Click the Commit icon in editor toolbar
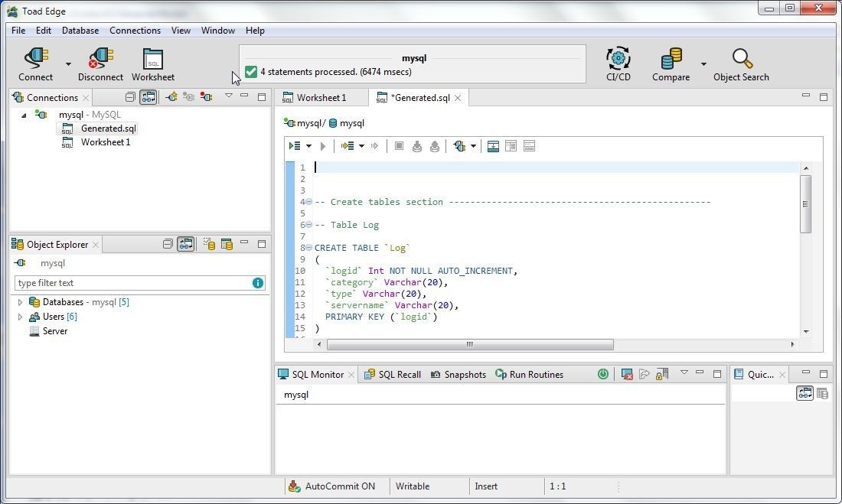The width and height of the screenshot is (842, 504). tap(416, 146)
